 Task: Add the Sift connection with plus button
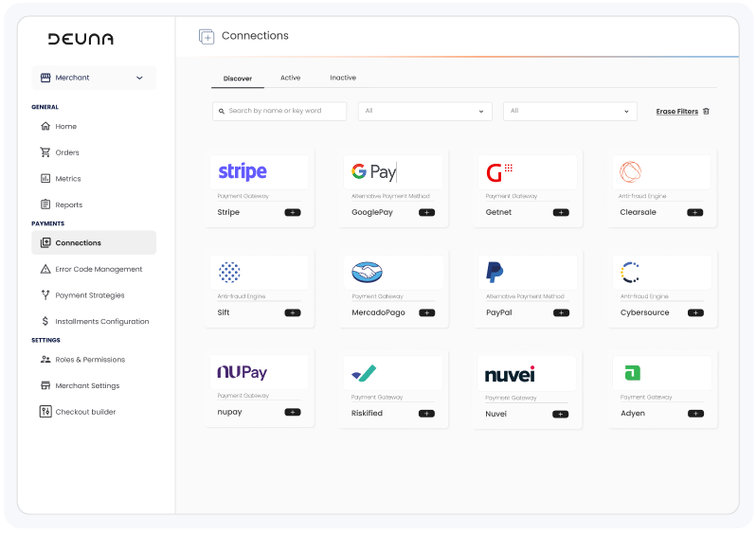coord(293,312)
